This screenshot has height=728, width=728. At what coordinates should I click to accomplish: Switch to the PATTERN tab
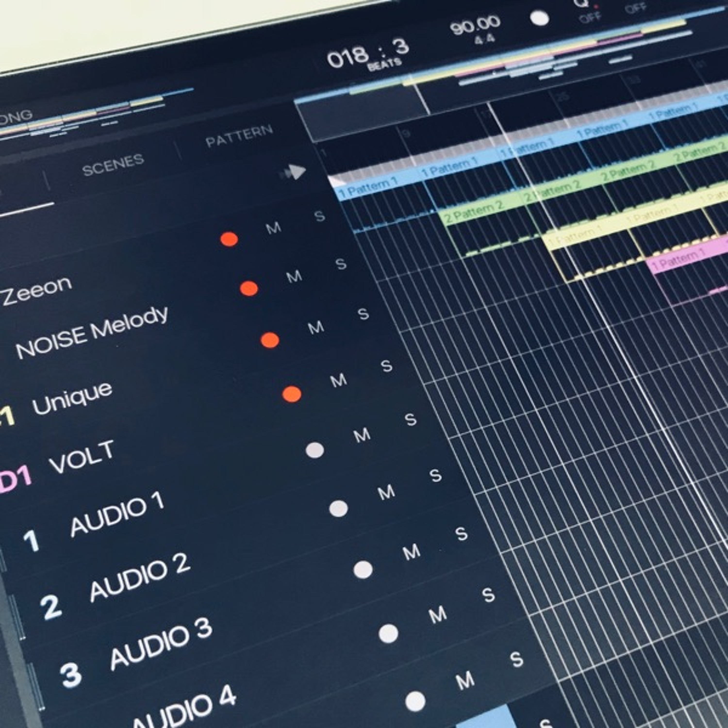(239, 136)
